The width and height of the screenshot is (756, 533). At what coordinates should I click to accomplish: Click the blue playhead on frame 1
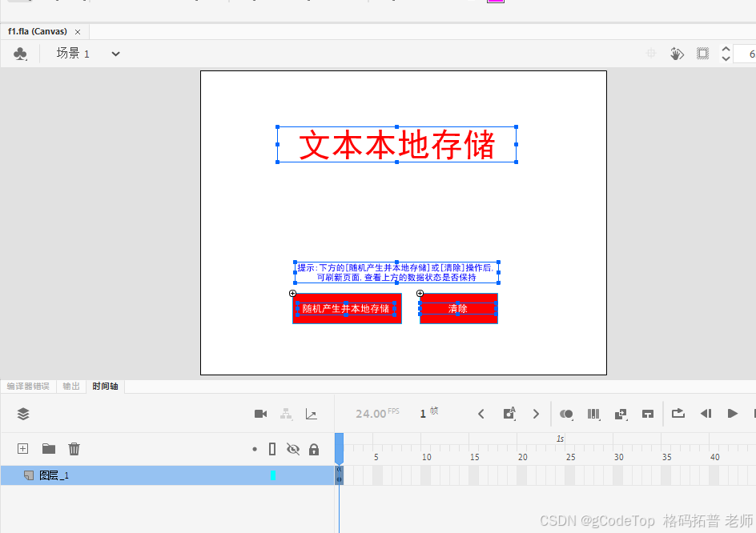(x=339, y=449)
